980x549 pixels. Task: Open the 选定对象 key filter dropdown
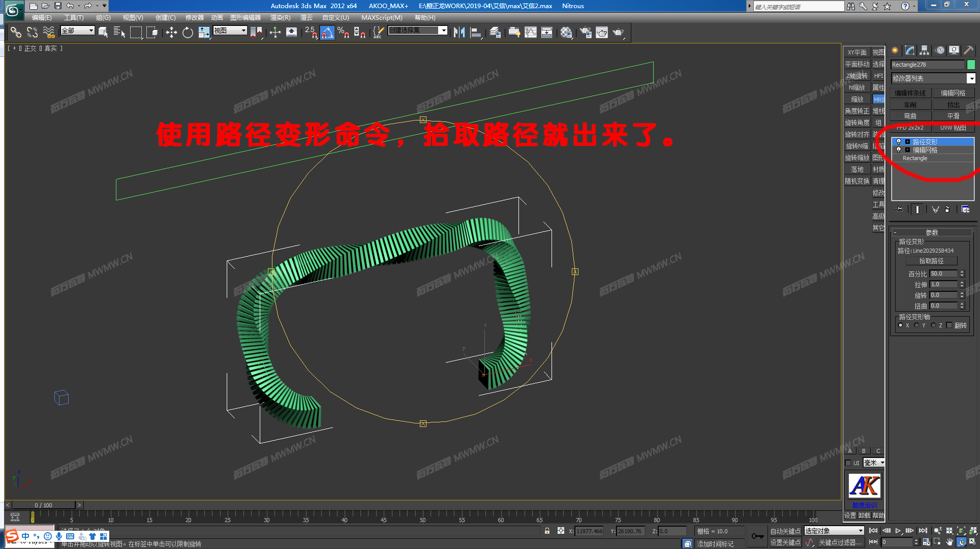tap(834, 531)
